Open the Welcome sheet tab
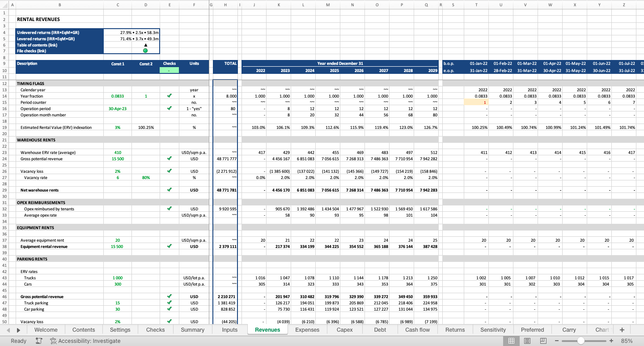This screenshot has height=346, width=644. coord(46,330)
